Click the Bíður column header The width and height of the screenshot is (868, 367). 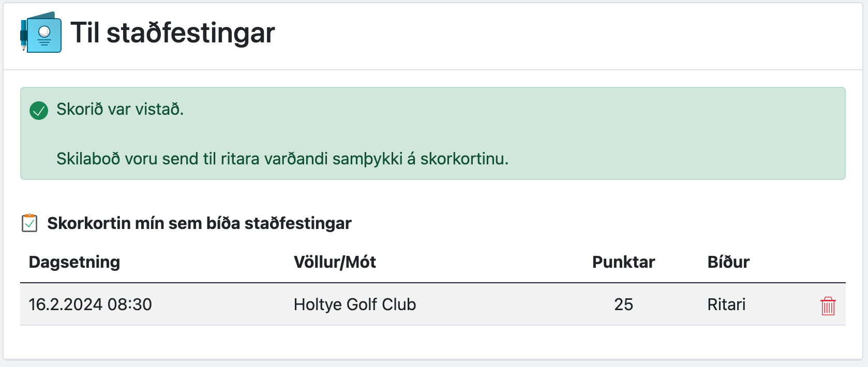729,262
